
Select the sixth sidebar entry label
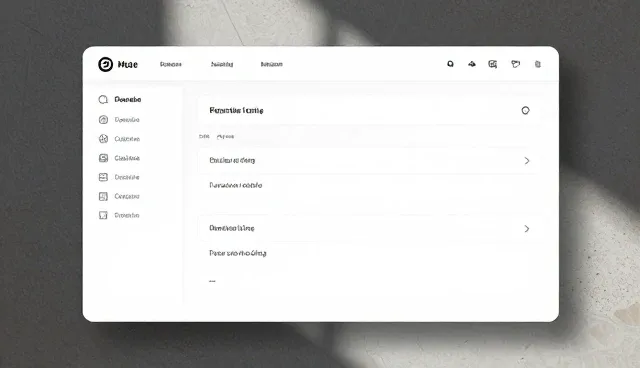coord(127,196)
